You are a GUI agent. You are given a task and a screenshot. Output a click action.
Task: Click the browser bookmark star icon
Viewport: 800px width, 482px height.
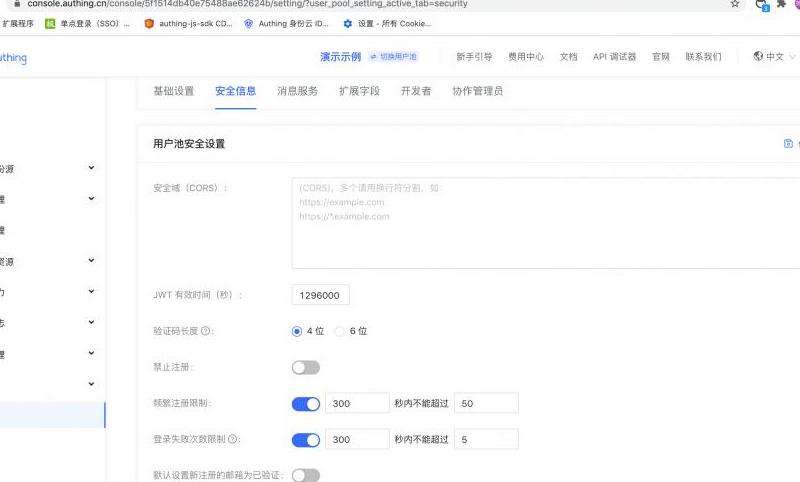(735, 4)
